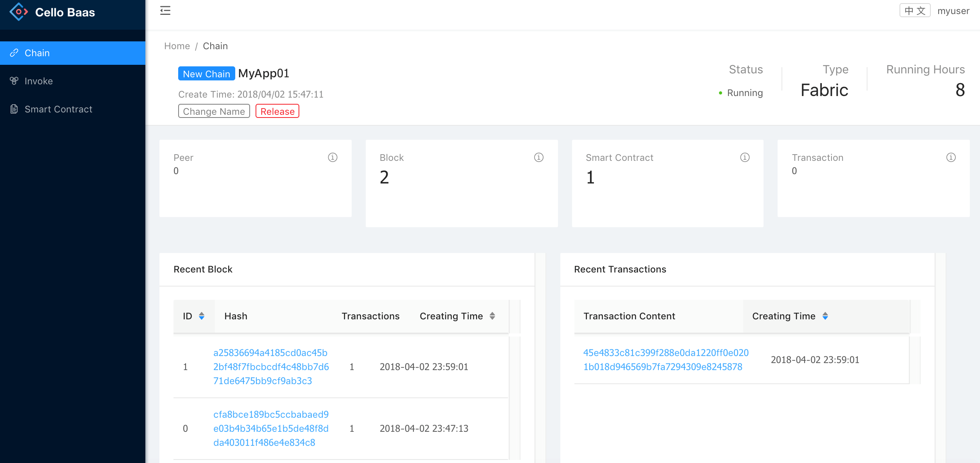The width and height of the screenshot is (980, 463).
Task: Click the Running status indicator
Action: coord(741,93)
